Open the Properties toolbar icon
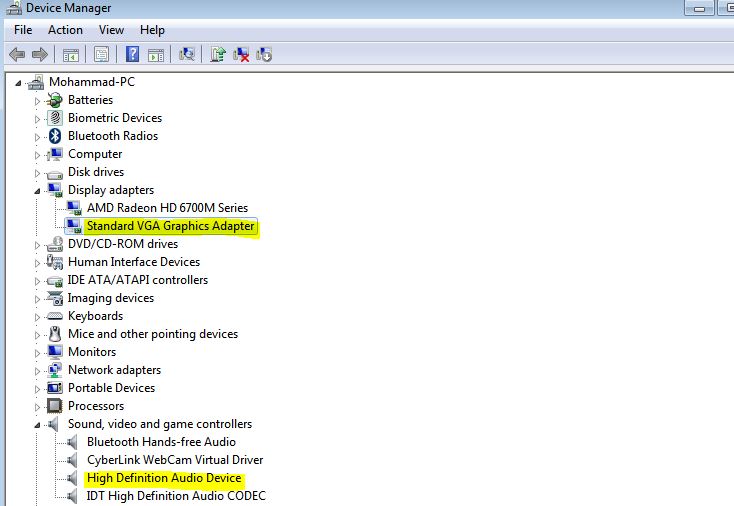The width and height of the screenshot is (734, 506). tap(101, 55)
